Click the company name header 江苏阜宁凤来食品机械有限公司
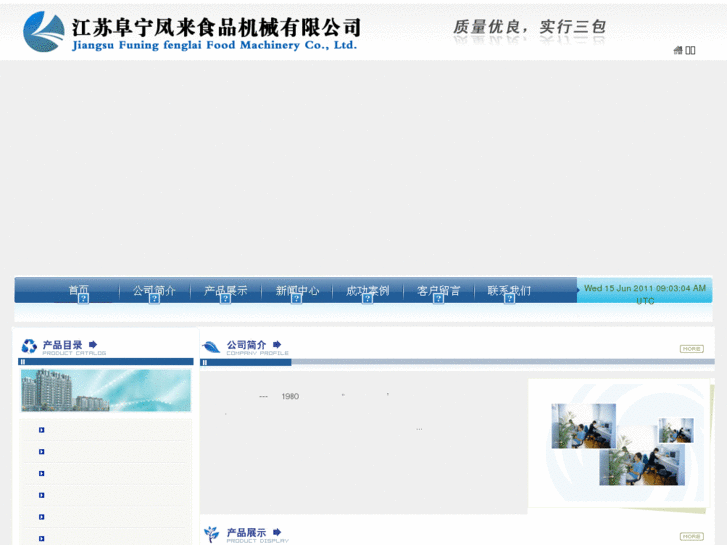This screenshot has width=727, height=545. [216, 27]
